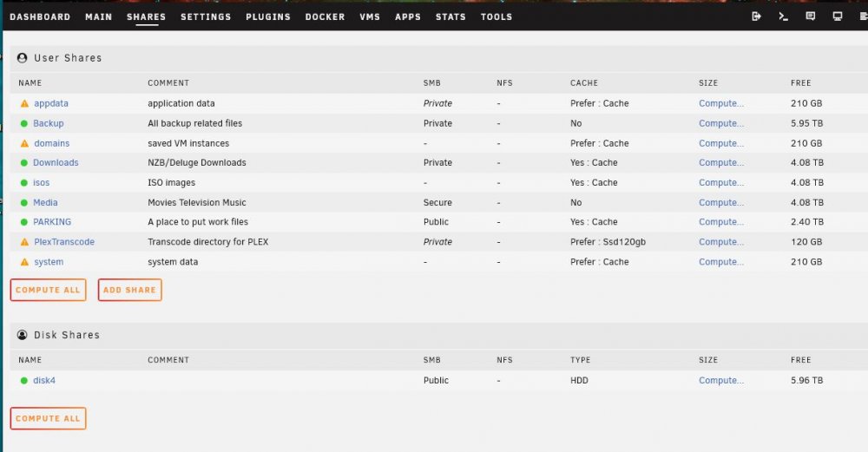Click the green status dot beside disk4
This screenshot has width=868, height=452.
[23, 381]
